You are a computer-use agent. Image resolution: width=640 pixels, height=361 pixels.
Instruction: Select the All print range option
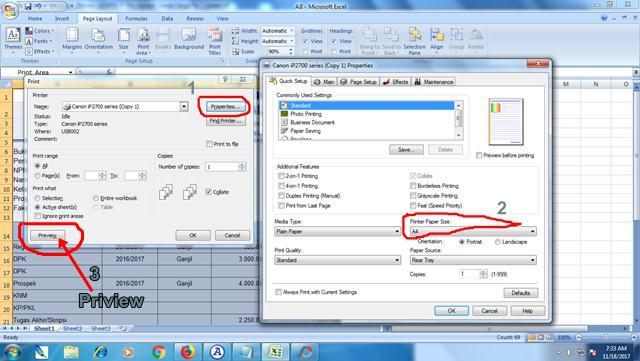(38, 166)
